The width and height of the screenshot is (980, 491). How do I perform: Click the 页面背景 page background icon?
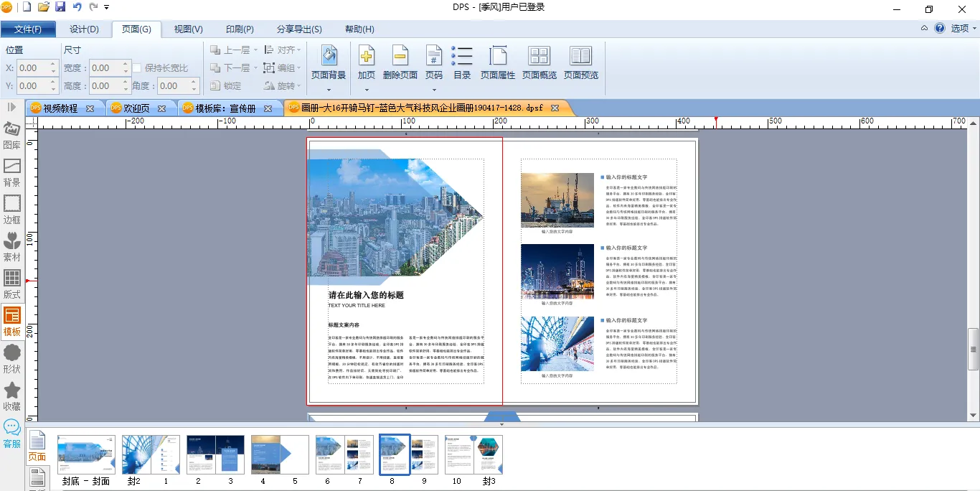pos(329,57)
